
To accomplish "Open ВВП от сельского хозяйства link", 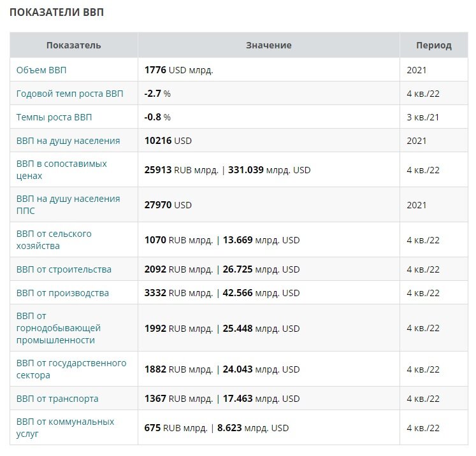I will coord(54,239).
